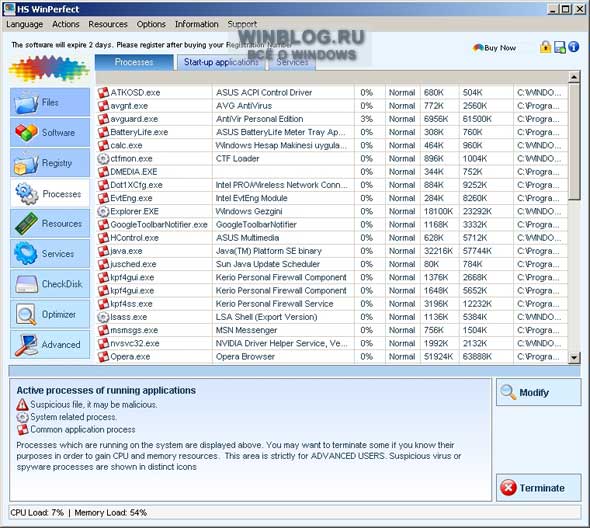Screen dimensions: 590x528
Task: Open the Language menu
Action: (x=24, y=24)
